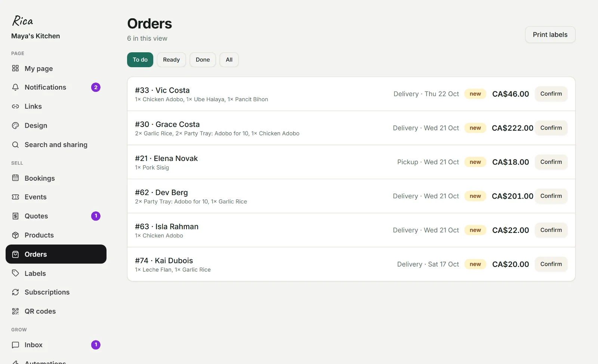Click the Inbox chat bubble icon
598x364 pixels.
[x=15, y=345]
